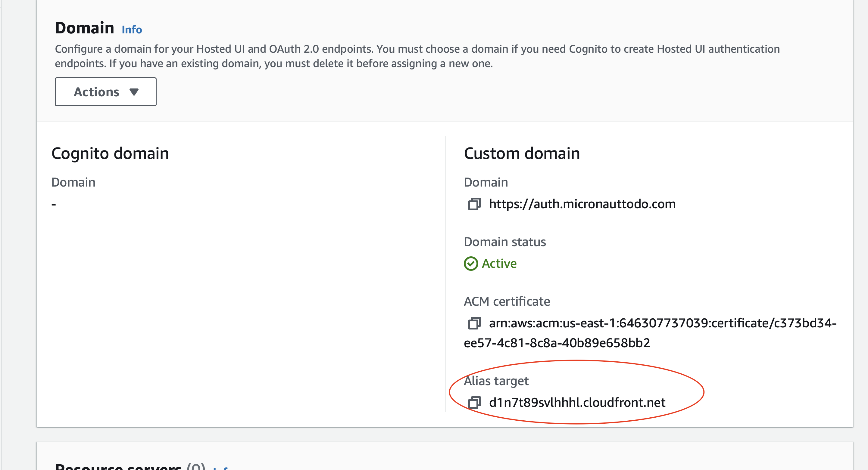Click the ACM certificate label

click(507, 301)
